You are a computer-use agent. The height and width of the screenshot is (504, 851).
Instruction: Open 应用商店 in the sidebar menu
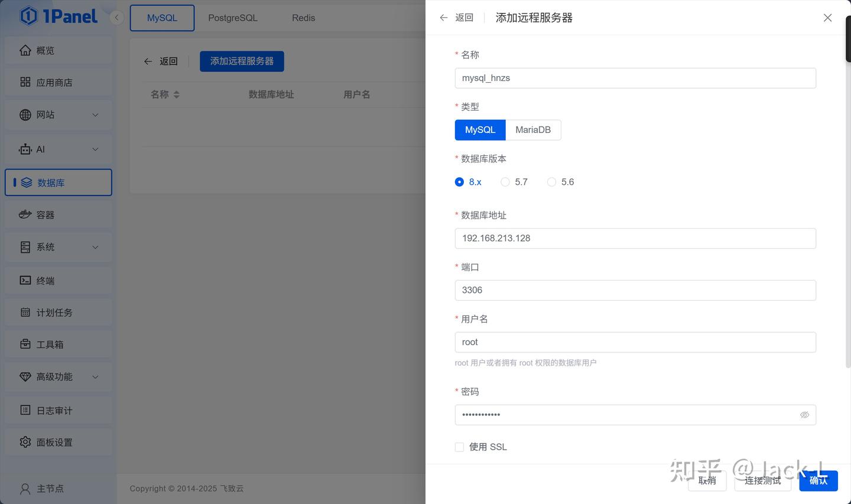pos(59,82)
